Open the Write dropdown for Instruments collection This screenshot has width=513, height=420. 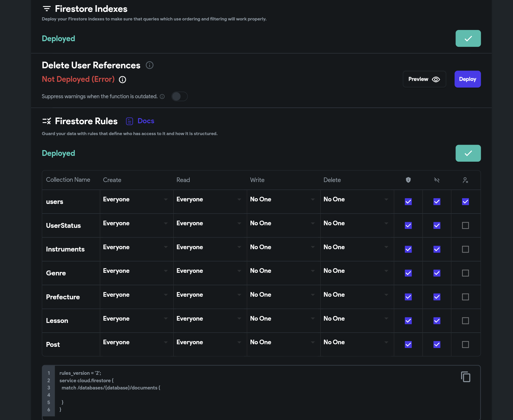pyautogui.click(x=283, y=247)
